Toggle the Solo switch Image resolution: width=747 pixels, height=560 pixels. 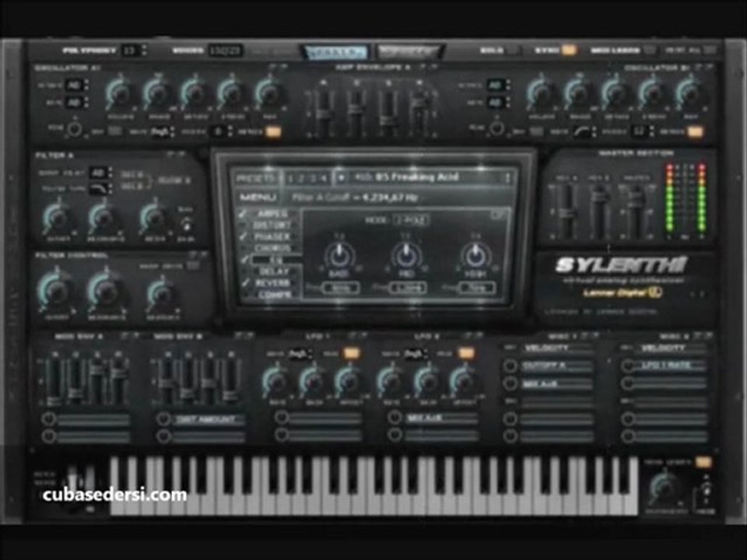point(513,50)
